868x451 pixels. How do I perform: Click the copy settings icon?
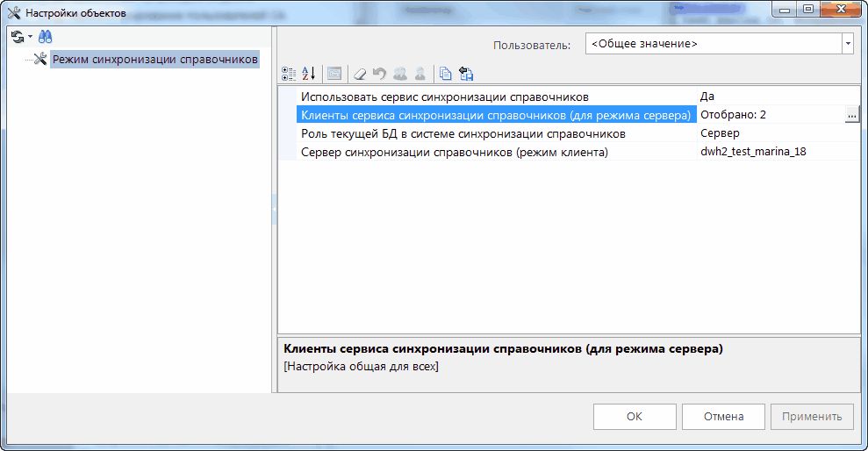pos(446,74)
